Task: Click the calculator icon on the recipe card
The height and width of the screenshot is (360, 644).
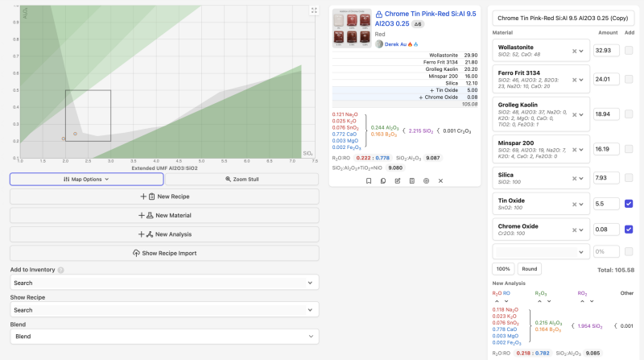Action: [x=411, y=181]
